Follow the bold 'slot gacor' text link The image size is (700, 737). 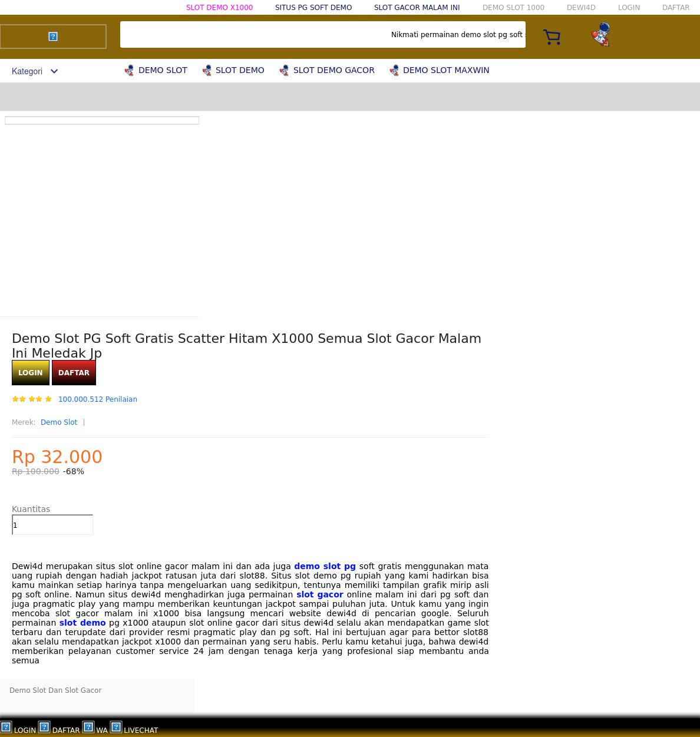pyautogui.click(x=319, y=594)
